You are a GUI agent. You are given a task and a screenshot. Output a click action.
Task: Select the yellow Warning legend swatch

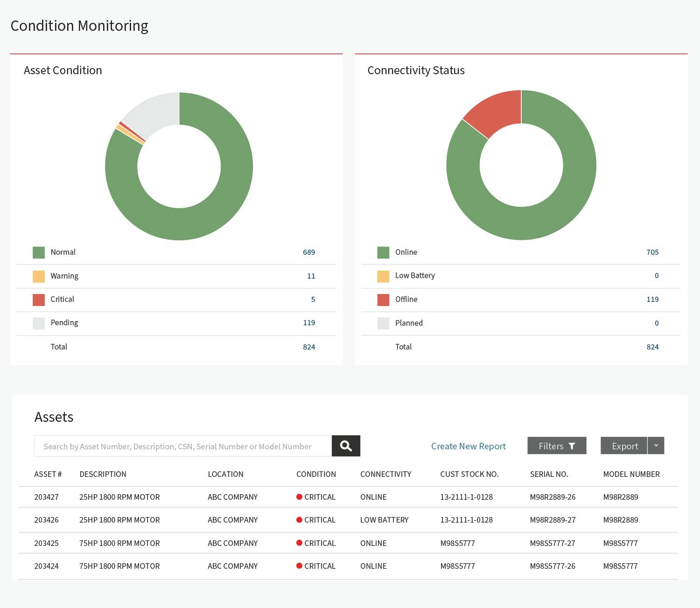coord(39,276)
